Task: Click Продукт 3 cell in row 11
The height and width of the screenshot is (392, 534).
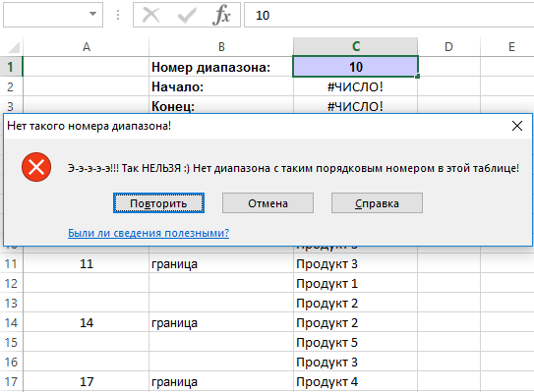Action: point(356,263)
